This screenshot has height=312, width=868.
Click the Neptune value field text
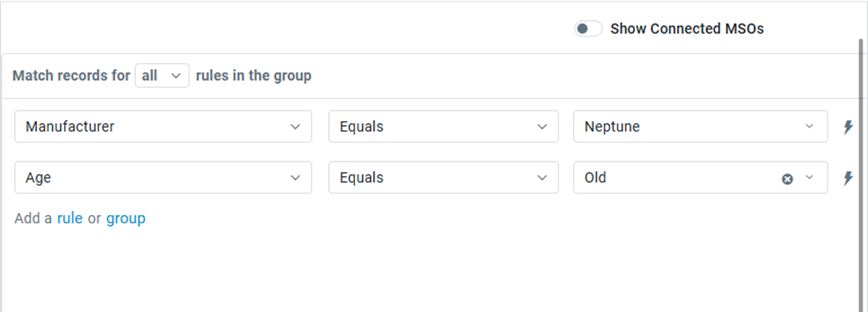(x=612, y=127)
